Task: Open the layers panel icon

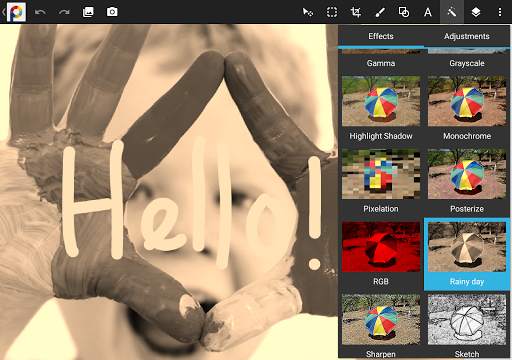Action: coord(476,12)
